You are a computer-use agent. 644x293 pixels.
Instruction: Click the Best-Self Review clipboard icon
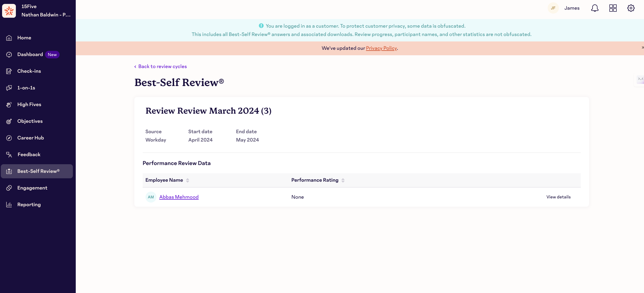tap(9, 171)
